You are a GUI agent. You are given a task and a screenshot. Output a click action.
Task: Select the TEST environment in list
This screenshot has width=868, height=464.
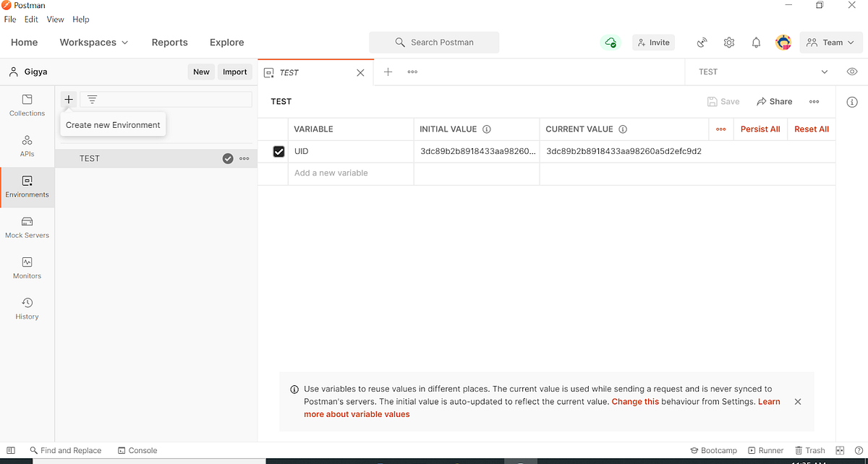click(x=156, y=158)
